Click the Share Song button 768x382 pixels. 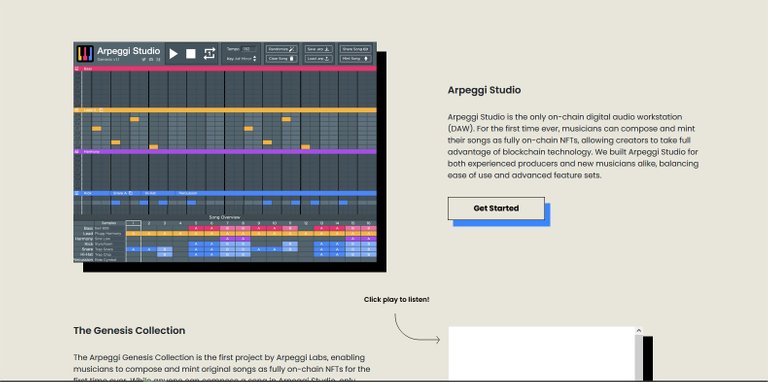[x=356, y=49]
